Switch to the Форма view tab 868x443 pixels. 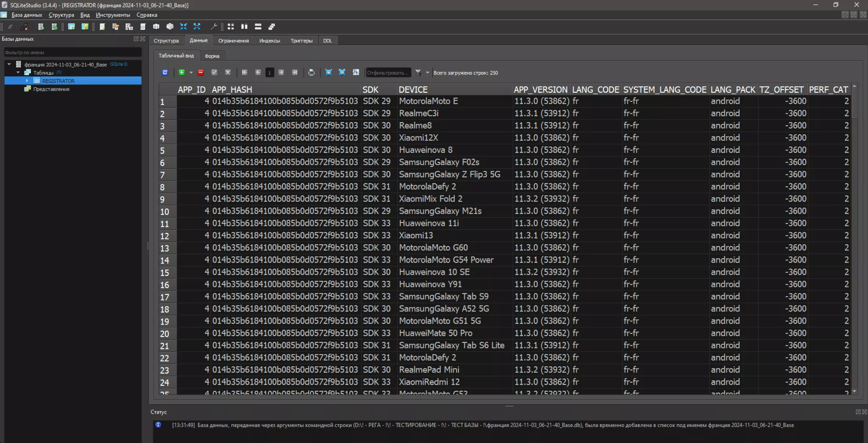(212, 56)
